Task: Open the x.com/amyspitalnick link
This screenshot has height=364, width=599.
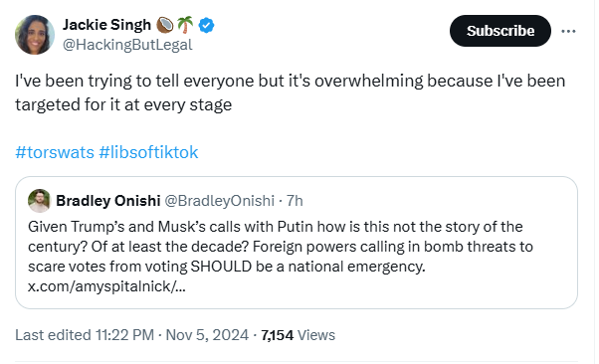Action: 106,286
